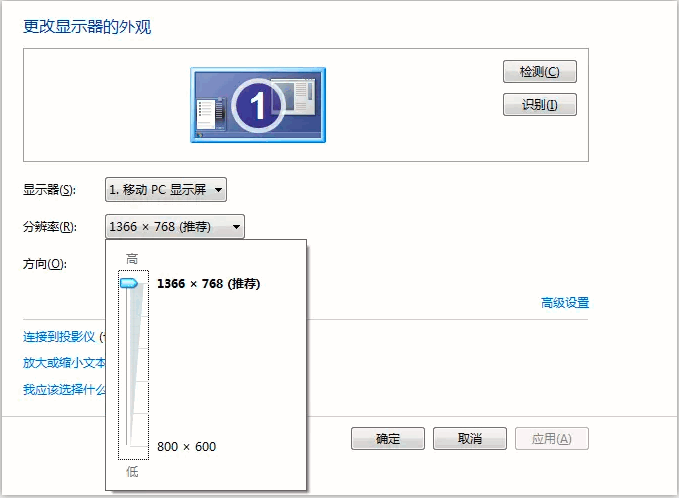This screenshot has width=679, height=498.
Task: Open the 我应该选择什么 help link
Action: (x=64, y=389)
